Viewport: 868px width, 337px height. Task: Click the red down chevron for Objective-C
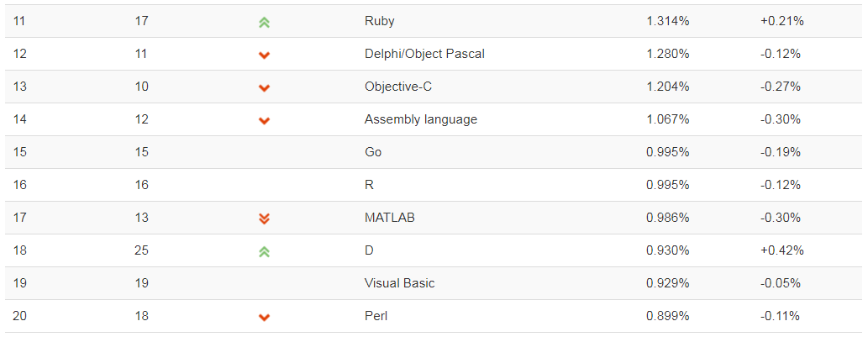click(264, 87)
